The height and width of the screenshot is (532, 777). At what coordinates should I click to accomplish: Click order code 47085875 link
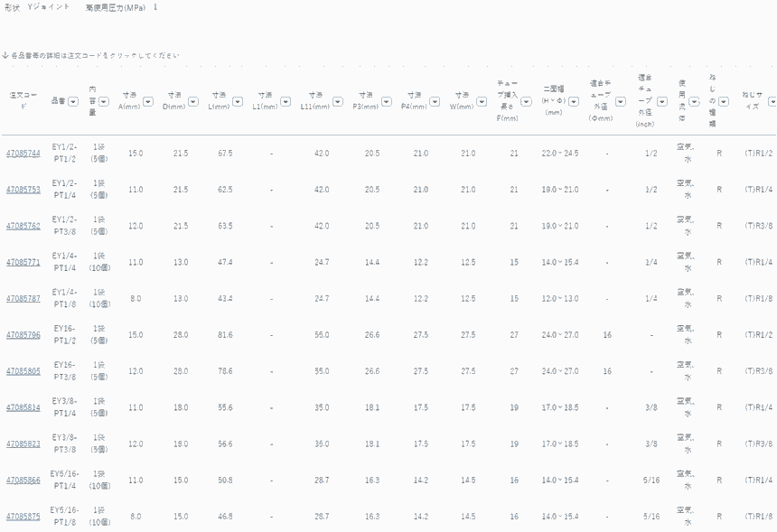[23, 517]
